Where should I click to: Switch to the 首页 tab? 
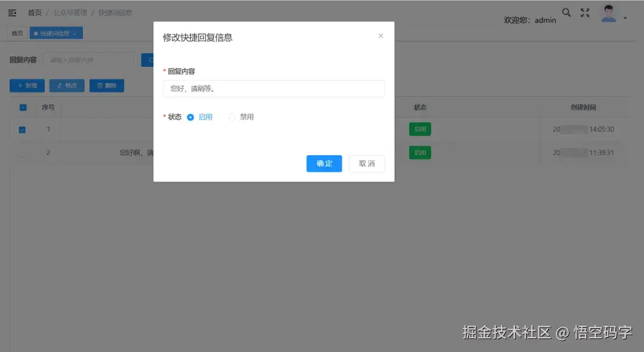pyautogui.click(x=16, y=33)
